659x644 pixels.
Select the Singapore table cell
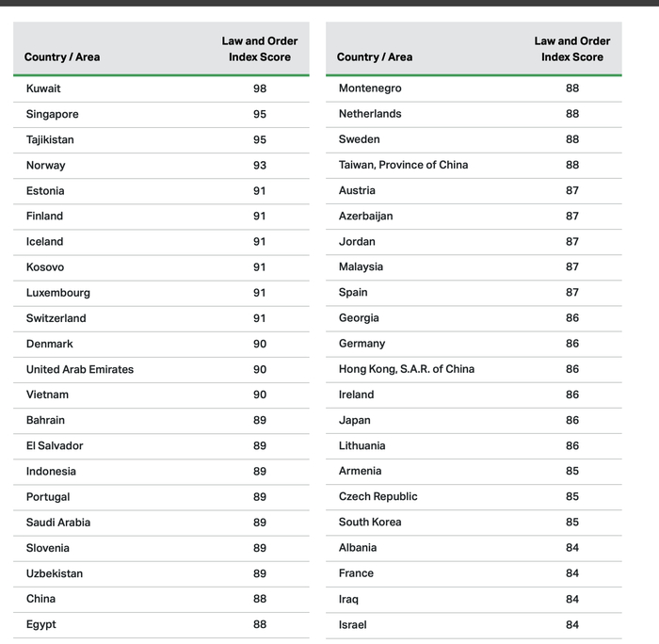(53, 114)
